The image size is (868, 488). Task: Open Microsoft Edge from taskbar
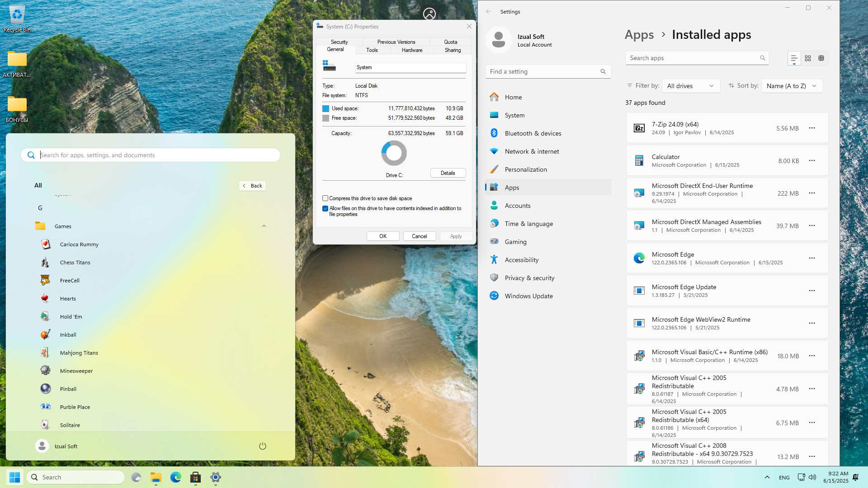click(176, 477)
